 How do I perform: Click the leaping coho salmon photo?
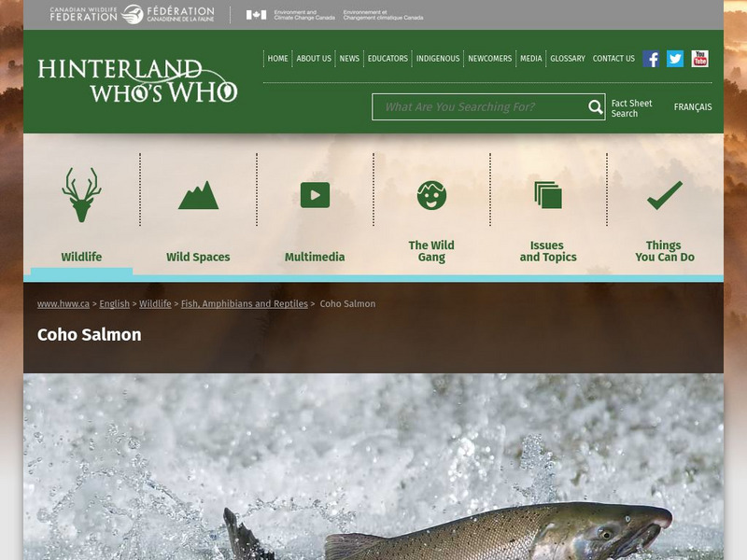(373, 467)
